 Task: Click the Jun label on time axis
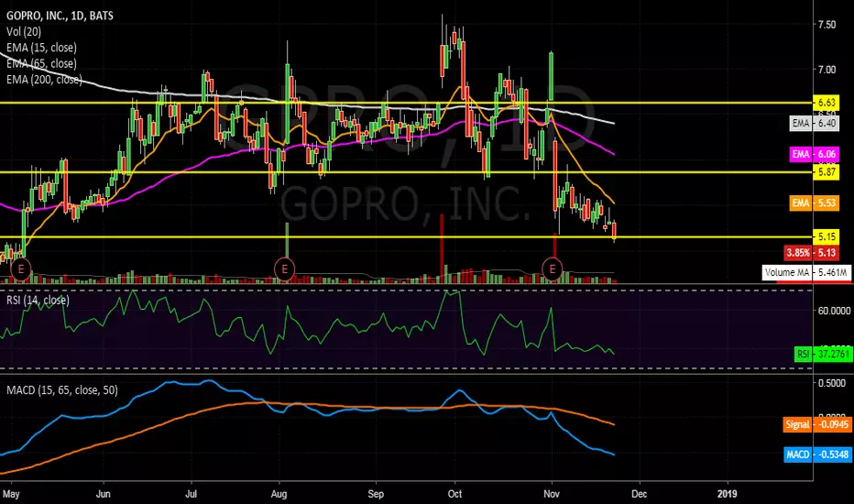[x=103, y=494]
